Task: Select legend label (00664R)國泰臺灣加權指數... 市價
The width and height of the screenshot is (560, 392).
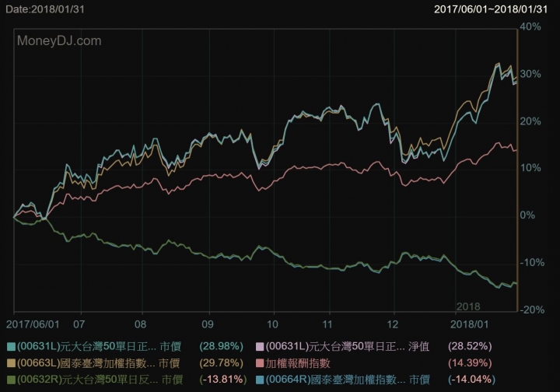Action: pos(348,380)
